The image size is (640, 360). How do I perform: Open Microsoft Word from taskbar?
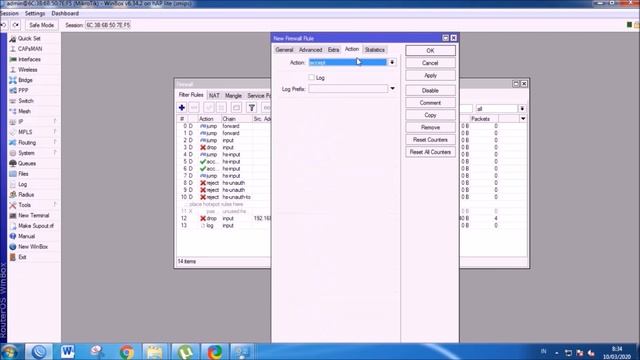(x=68, y=351)
